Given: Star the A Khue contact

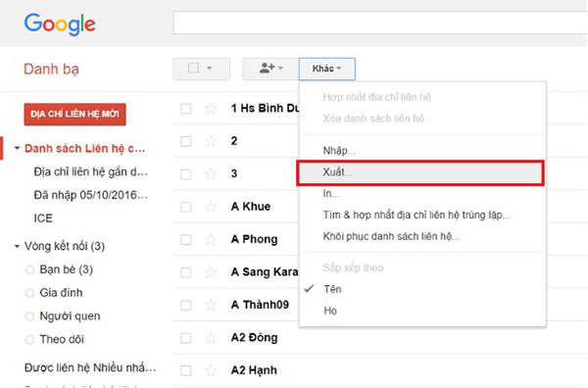Looking at the screenshot, I should tap(211, 207).
